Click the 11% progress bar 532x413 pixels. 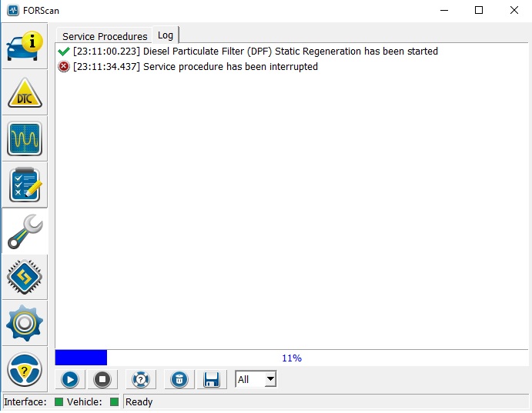[292, 358]
